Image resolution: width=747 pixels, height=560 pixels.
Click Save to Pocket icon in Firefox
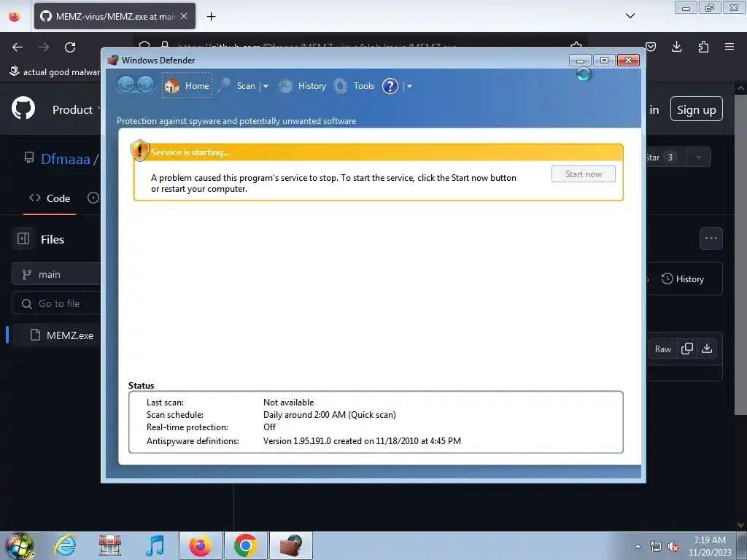[651, 47]
